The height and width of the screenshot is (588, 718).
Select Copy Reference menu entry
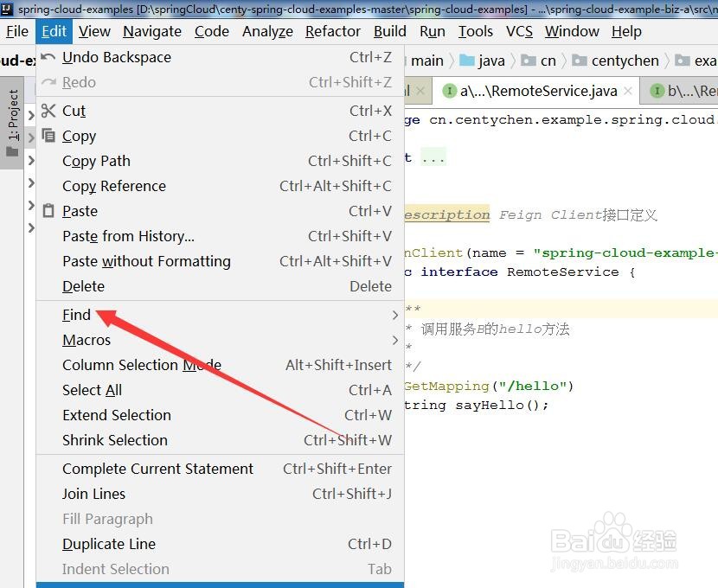point(220,186)
